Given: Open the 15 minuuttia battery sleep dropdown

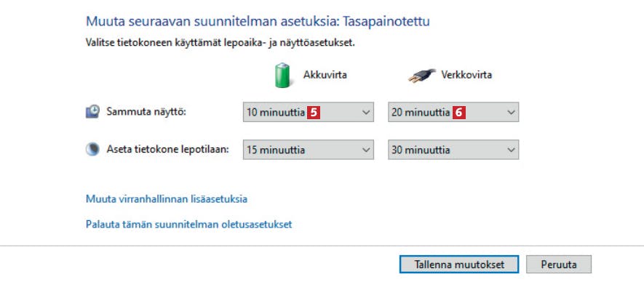Looking at the screenshot, I should [308, 150].
